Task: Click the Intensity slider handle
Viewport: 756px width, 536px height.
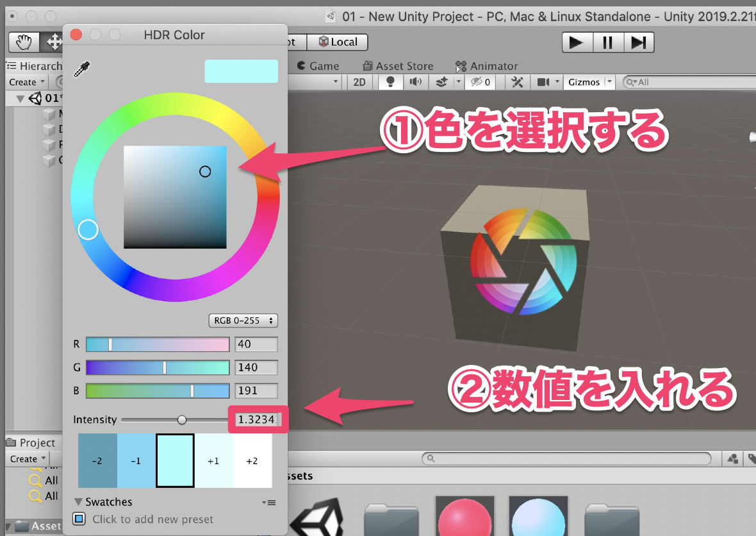Action: coord(182,420)
